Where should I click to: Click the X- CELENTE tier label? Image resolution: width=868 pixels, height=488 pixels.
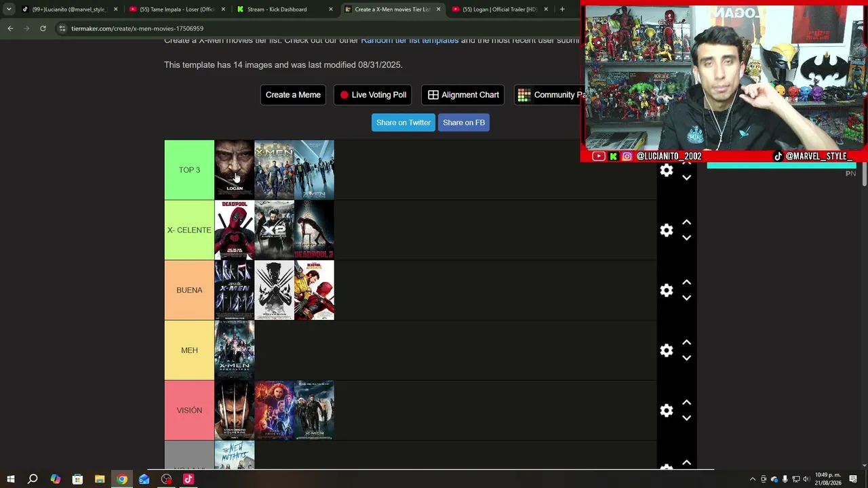pos(189,230)
